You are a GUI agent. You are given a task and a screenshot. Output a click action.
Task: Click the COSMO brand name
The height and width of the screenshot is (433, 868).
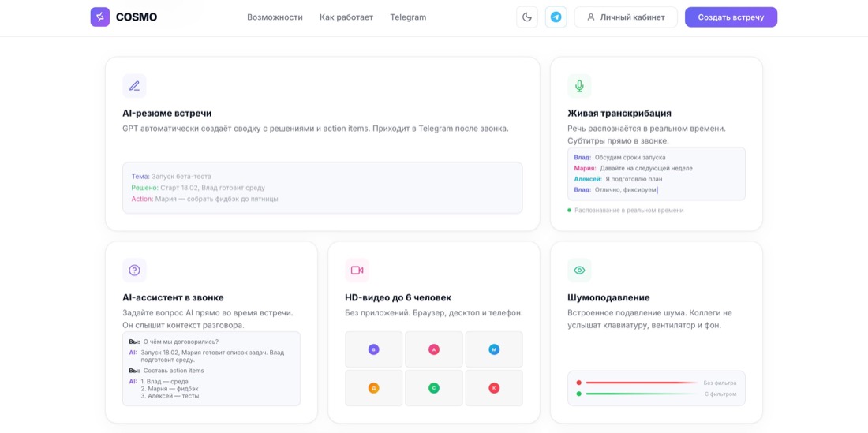pyautogui.click(x=137, y=17)
